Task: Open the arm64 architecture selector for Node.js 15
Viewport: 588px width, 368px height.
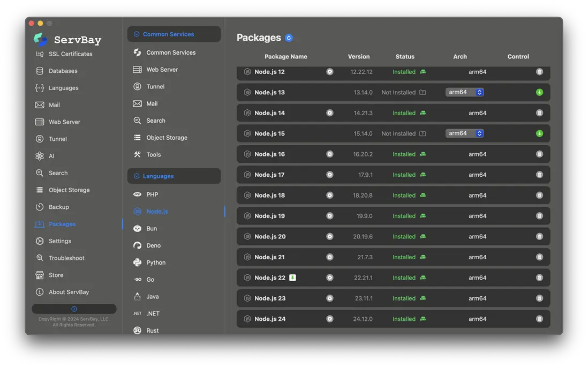Action: point(464,133)
